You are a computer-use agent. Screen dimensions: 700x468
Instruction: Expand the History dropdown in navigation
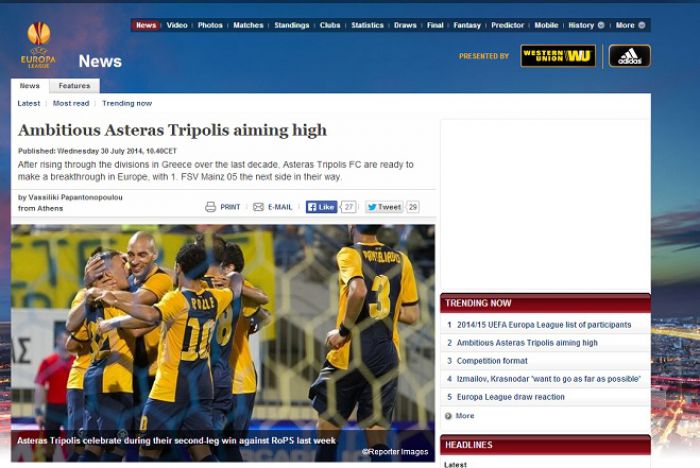pyautogui.click(x=601, y=25)
